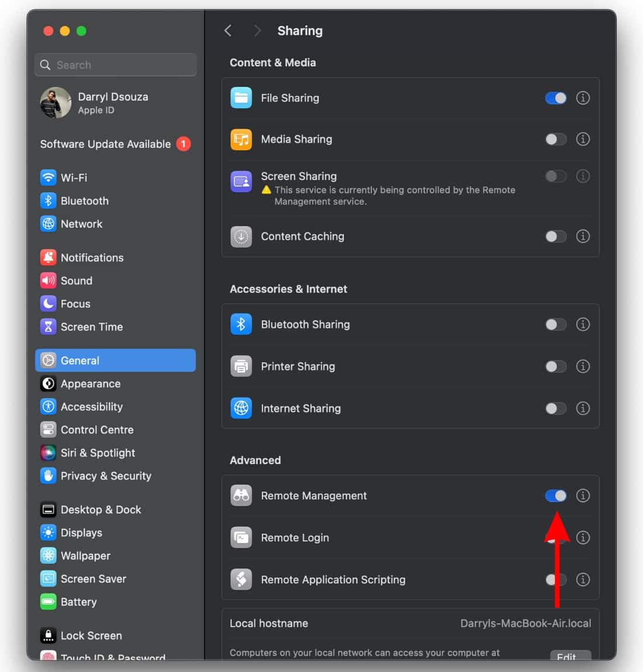Open File Sharing info popover
This screenshot has width=643, height=672.
tap(583, 98)
